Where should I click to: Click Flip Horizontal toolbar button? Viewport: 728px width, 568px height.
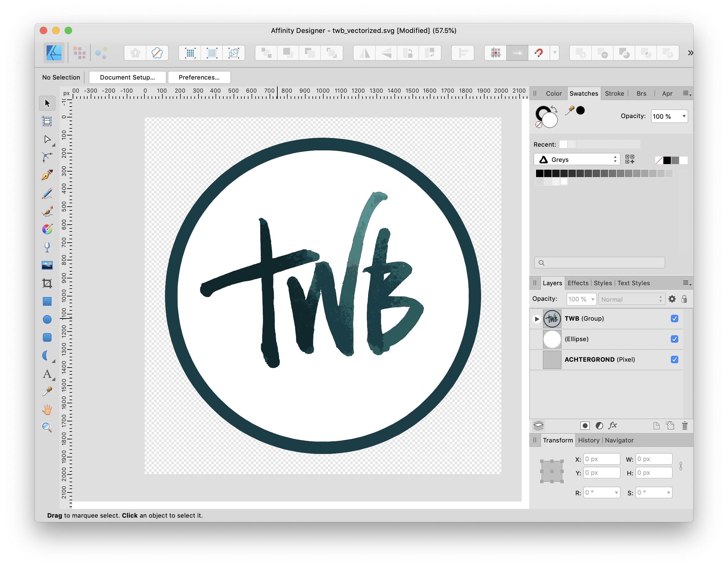tap(364, 53)
